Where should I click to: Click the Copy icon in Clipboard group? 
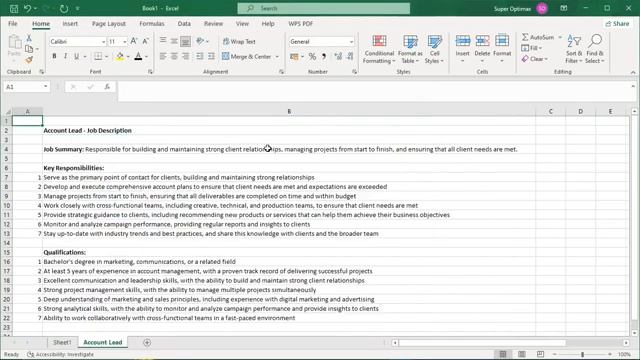[x=29, y=49]
